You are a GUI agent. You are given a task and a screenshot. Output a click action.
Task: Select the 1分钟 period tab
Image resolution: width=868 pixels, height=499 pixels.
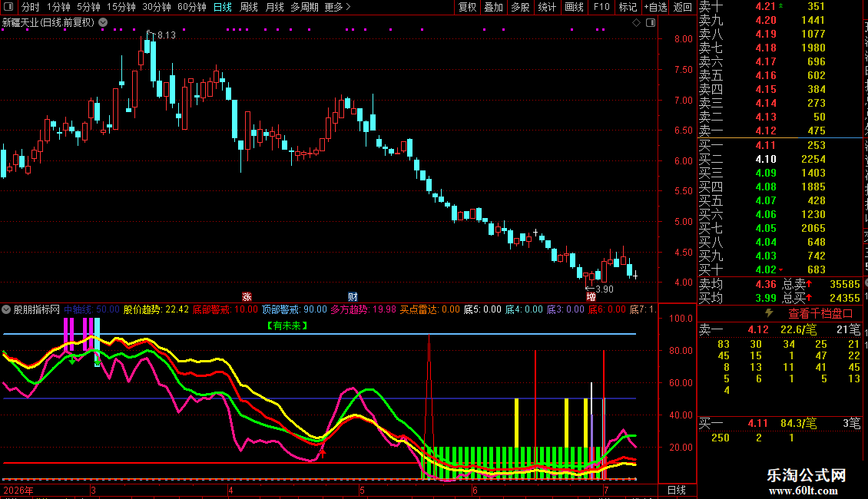pos(58,7)
